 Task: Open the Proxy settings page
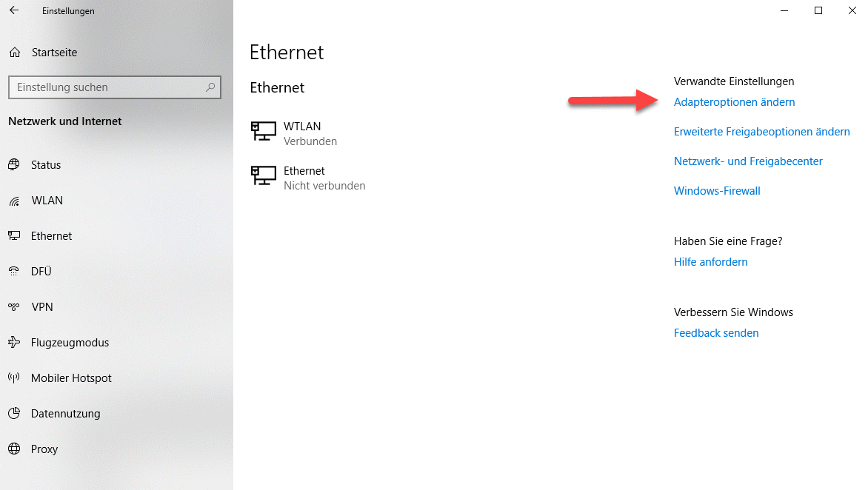(44, 449)
